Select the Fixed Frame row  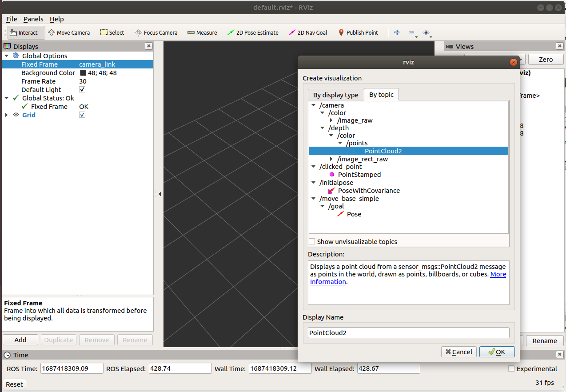click(78, 64)
